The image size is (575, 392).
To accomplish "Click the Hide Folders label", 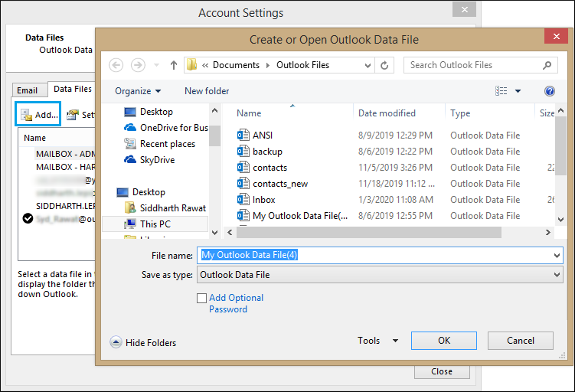I will (x=151, y=343).
